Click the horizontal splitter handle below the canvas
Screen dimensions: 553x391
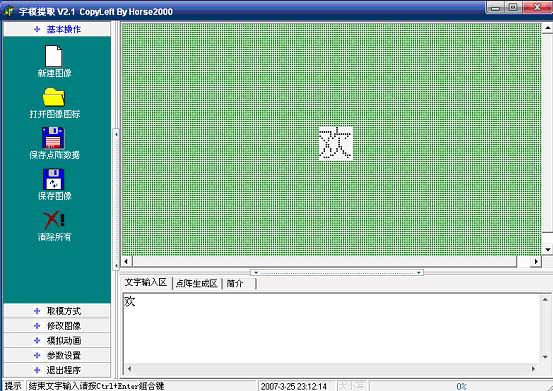pos(337,273)
